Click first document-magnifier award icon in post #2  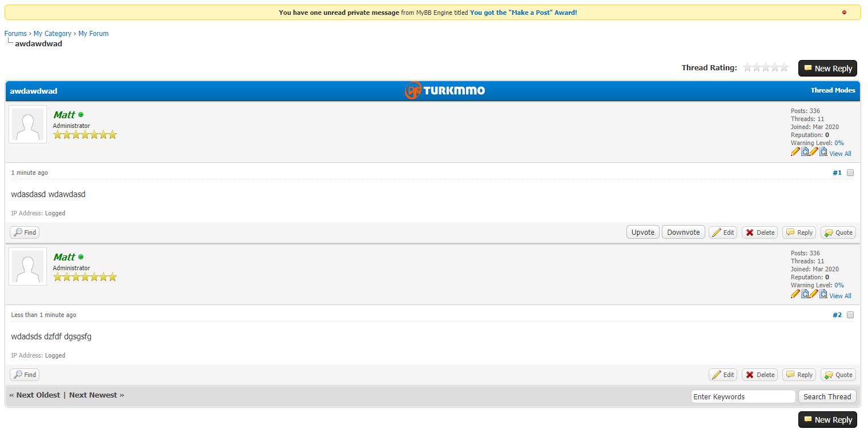click(805, 294)
